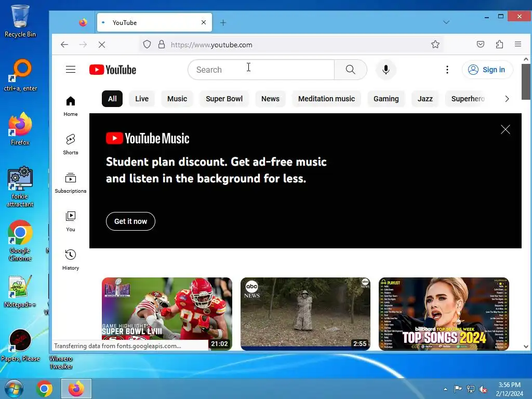Viewport: 532px width, 399px height.
Task: Show hidden system tray icons
Action: [445, 389]
